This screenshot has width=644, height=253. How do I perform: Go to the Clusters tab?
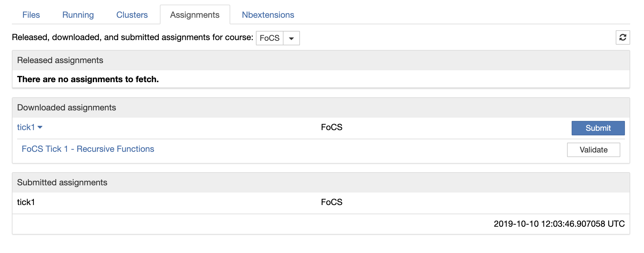click(x=132, y=15)
